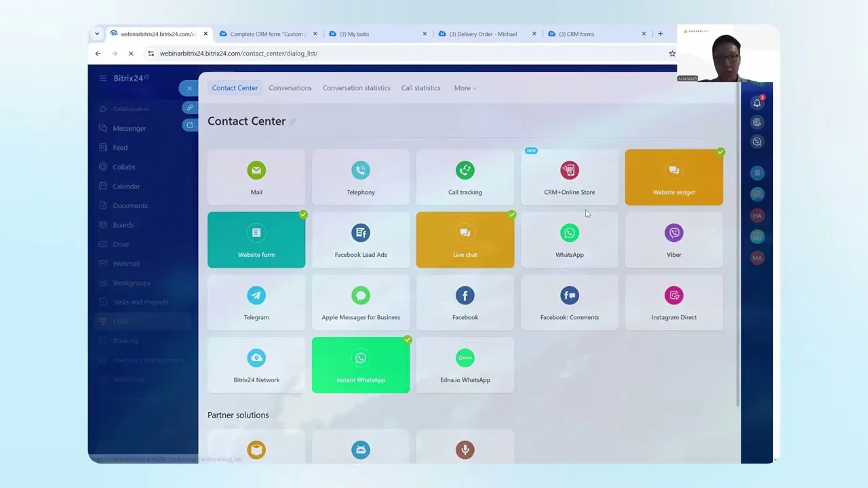The width and height of the screenshot is (868, 488).
Task: Open Tasks and Projects in sidebar
Action: pos(140,302)
